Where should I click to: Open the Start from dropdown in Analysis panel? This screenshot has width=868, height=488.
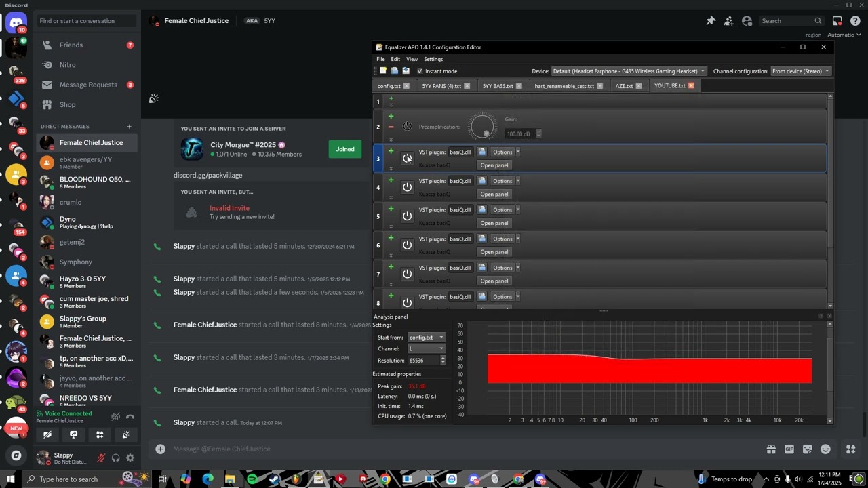tap(427, 338)
